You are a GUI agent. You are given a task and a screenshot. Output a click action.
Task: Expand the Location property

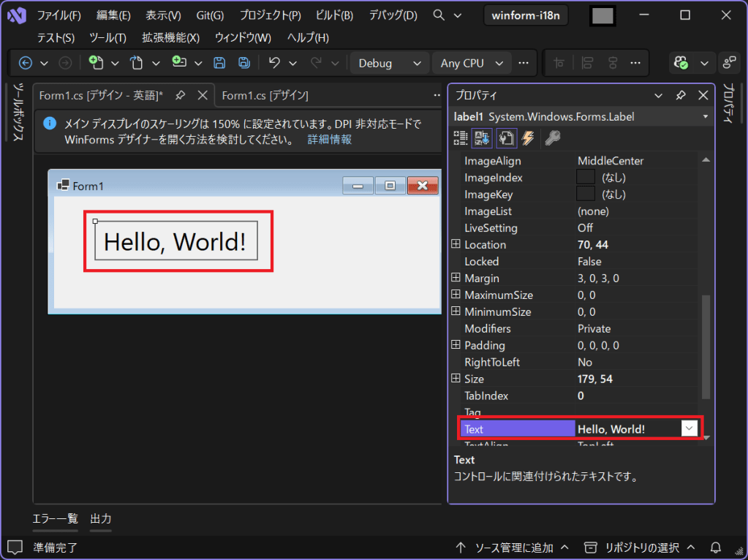pyautogui.click(x=456, y=245)
